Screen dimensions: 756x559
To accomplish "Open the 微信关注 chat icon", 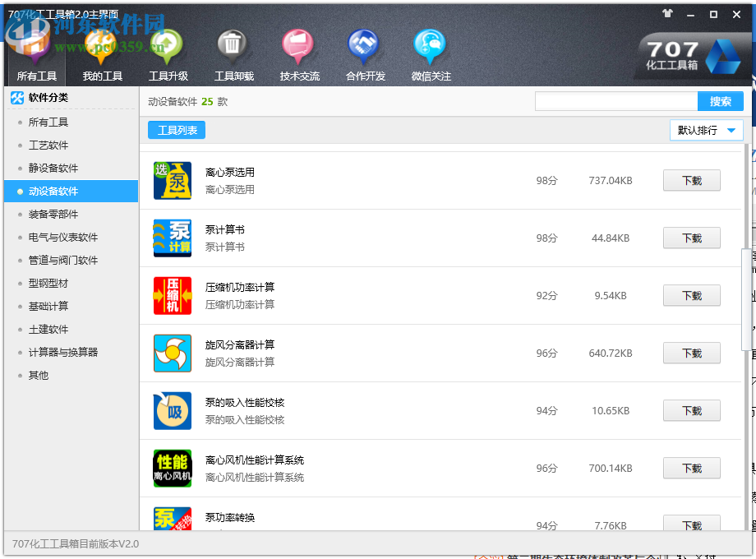I will pyautogui.click(x=431, y=55).
